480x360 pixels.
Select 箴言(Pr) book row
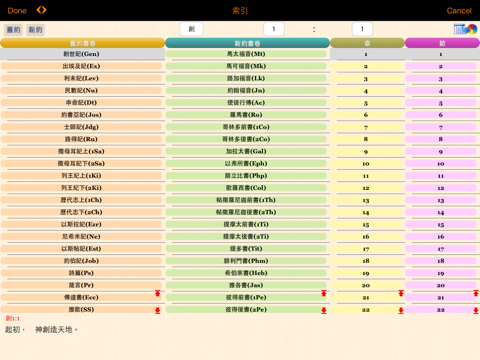(82, 285)
